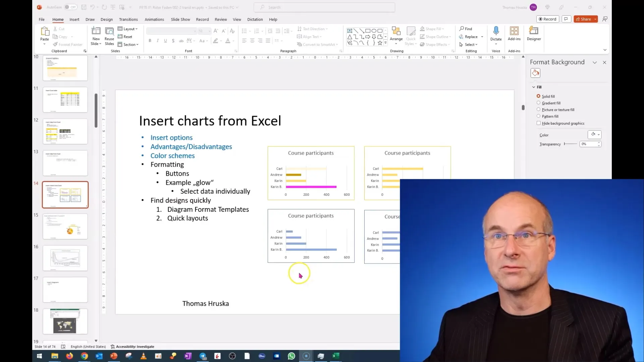Click Advantages/Disadvantages hyperlink on slide
This screenshot has height=362, width=644.
[192, 146]
